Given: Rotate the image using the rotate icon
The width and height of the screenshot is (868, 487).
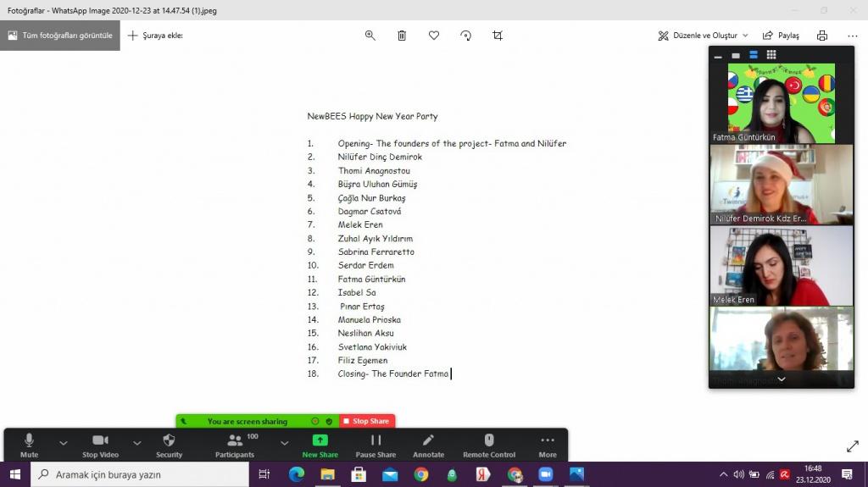Looking at the screenshot, I should [x=465, y=36].
